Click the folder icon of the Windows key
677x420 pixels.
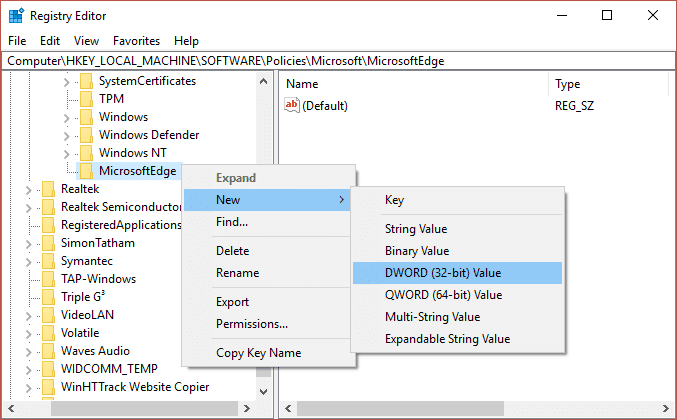[86, 117]
